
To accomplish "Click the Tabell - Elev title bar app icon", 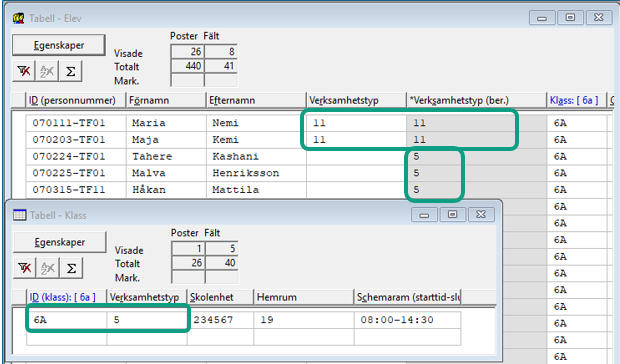I will click(18, 18).
